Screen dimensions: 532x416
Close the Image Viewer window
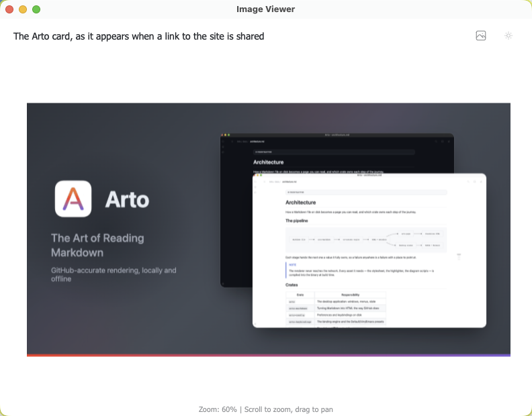[9, 9]
